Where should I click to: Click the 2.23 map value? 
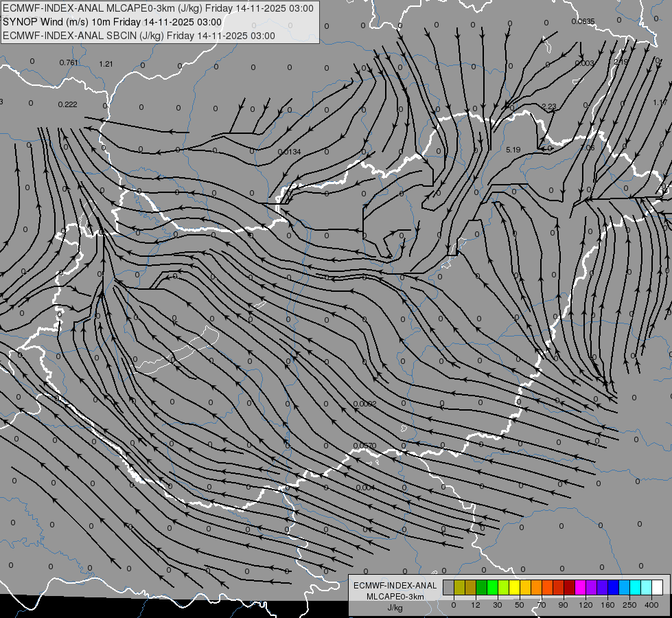coord(549,106)
